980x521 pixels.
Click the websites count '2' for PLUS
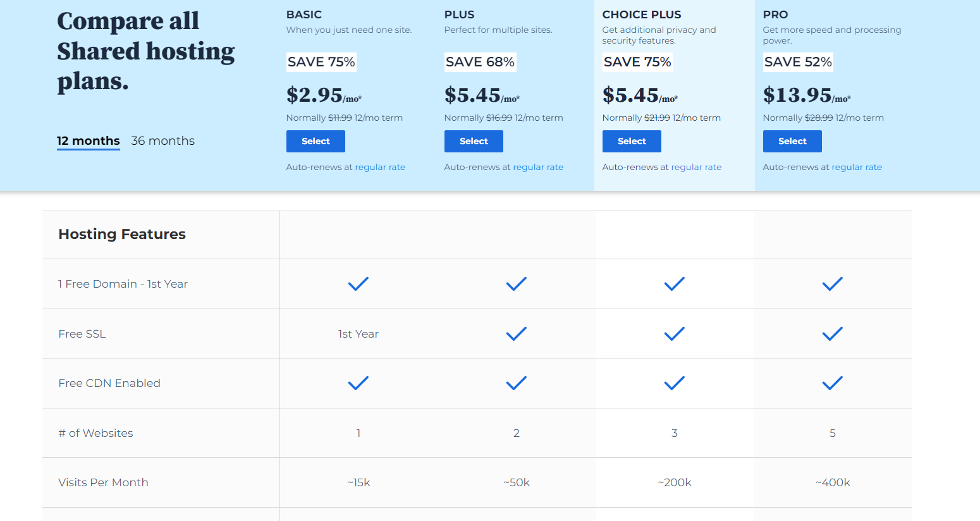517,433
